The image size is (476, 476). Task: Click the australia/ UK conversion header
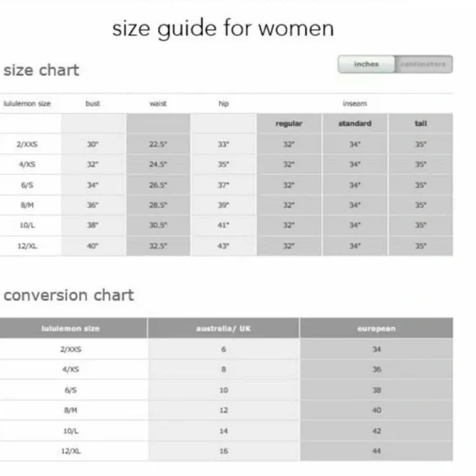pos(223,328)
